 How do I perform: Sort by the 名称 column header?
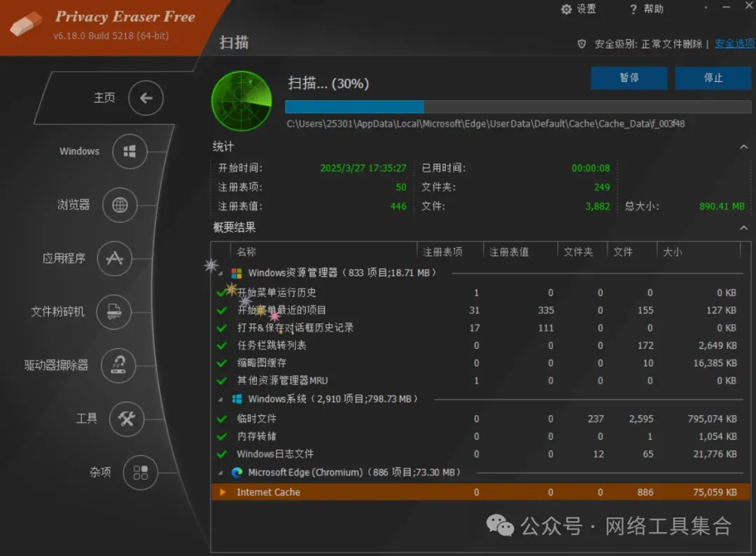pyautogui.click(x=246, y=251)
